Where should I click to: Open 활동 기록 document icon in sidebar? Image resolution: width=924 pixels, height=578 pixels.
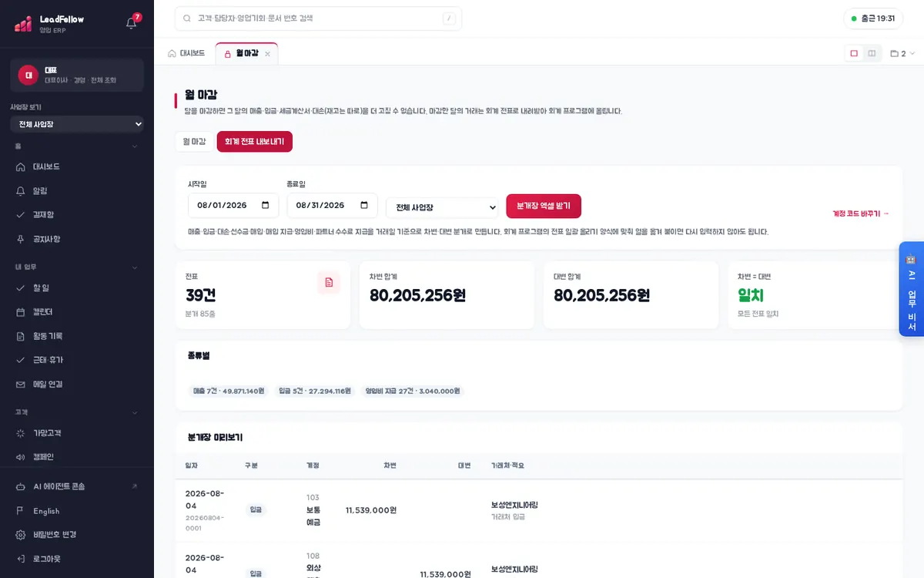(21, 336)
